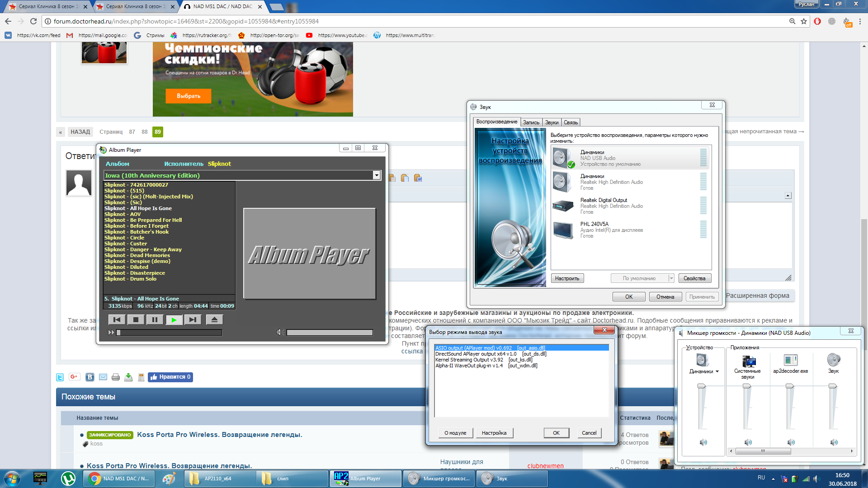Image resolution: width=868 pixels, height=488 pixels.
Task: Select track Slipknot - Before I Forget
Action: pos(136,226)
